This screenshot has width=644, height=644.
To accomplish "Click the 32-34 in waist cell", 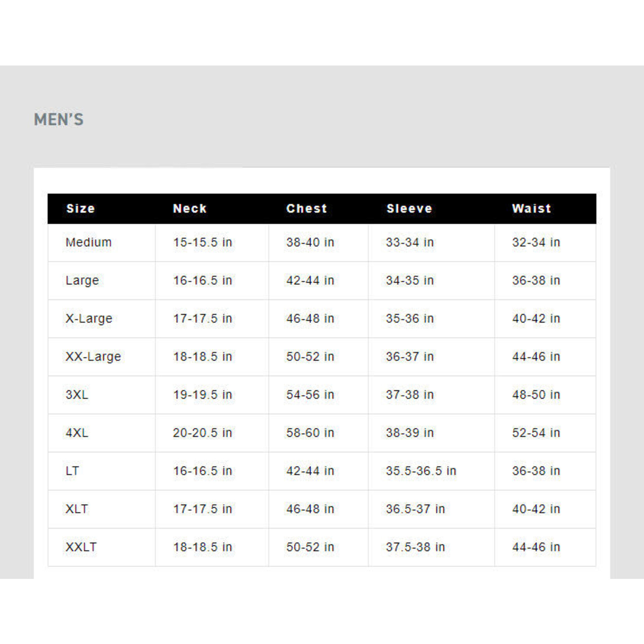I will (536, 242).
